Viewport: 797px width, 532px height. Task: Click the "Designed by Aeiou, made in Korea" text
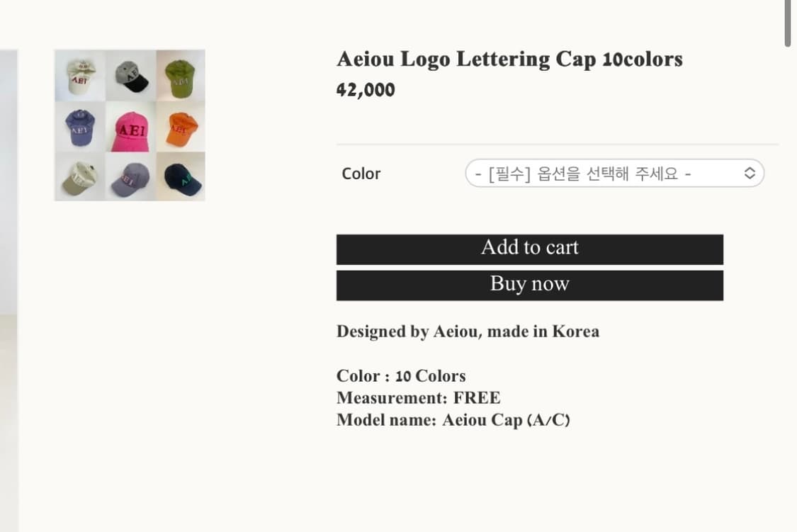pyautogui.click(x=468, y=331)
